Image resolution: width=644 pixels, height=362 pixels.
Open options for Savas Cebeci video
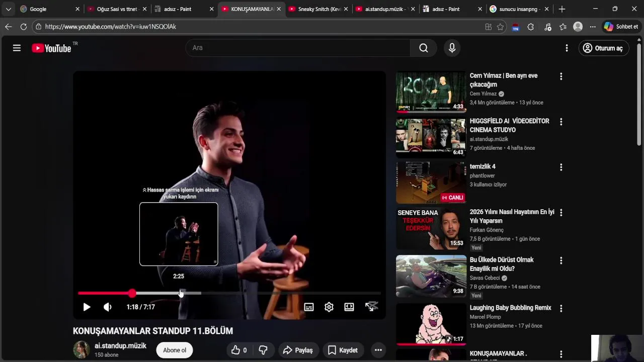pyautogui.click(x=561, y=260)
